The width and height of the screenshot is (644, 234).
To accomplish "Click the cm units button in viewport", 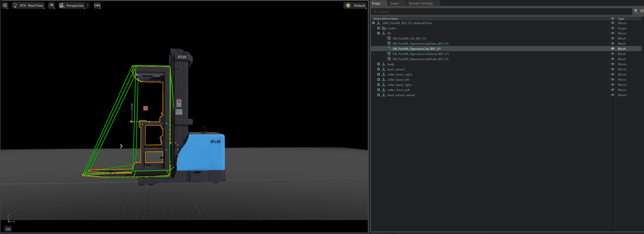I will (8, 229).
